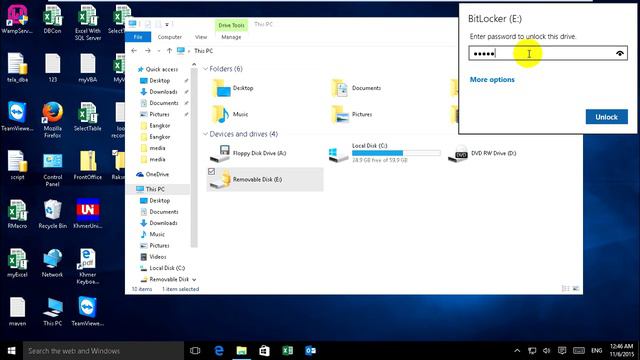Screen dimensions: 640x360
Task: Reveal password with the eye icon
Action: click(x=620, y=53)
